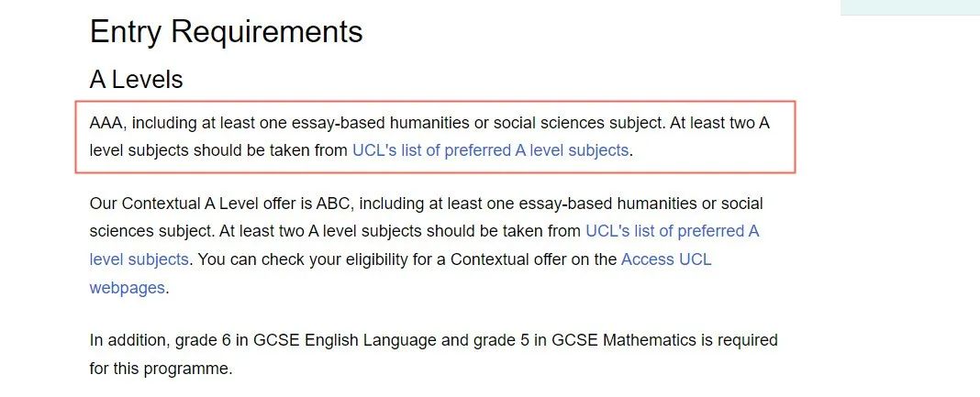The height and width of the screenshot is (397, 980).
Task: Click the word 'webpages' at the end of the Access UCL link
Action: [127, 288]
